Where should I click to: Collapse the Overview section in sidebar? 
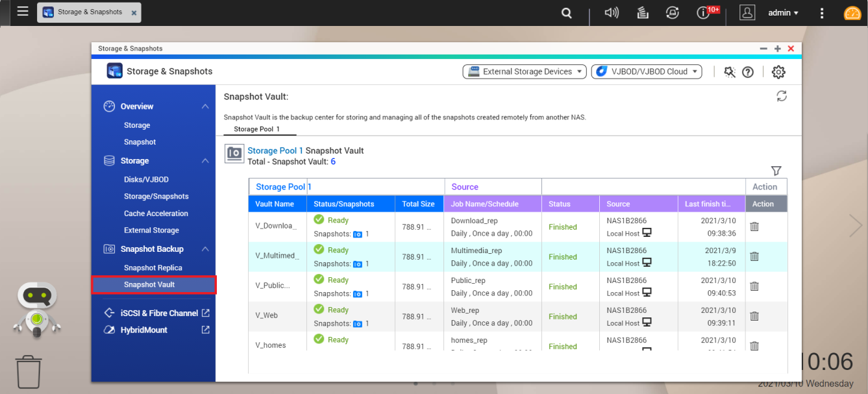point(205,106)
